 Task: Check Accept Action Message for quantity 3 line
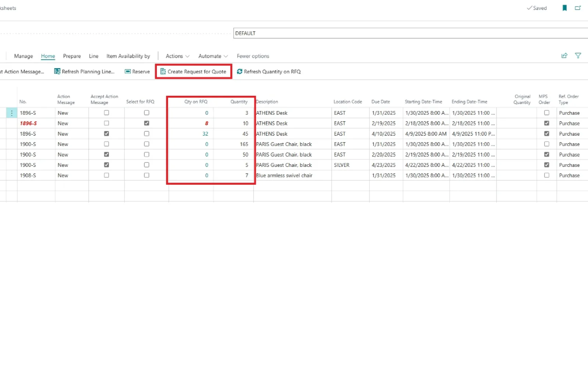click(107, 113)
